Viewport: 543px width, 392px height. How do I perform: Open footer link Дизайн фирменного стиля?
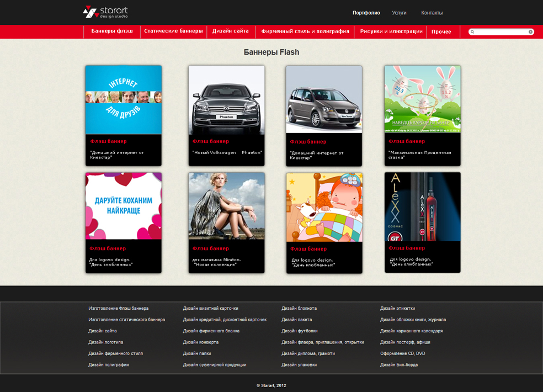[x=116, y=353]
